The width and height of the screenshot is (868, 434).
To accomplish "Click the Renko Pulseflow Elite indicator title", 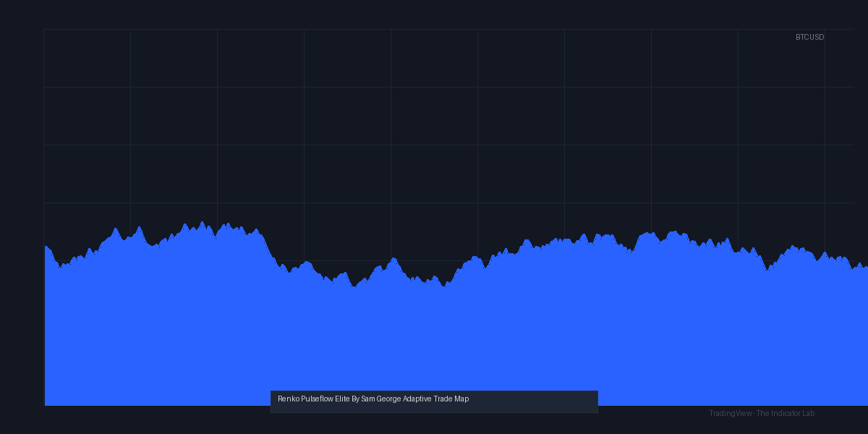I will coord(373,399).
